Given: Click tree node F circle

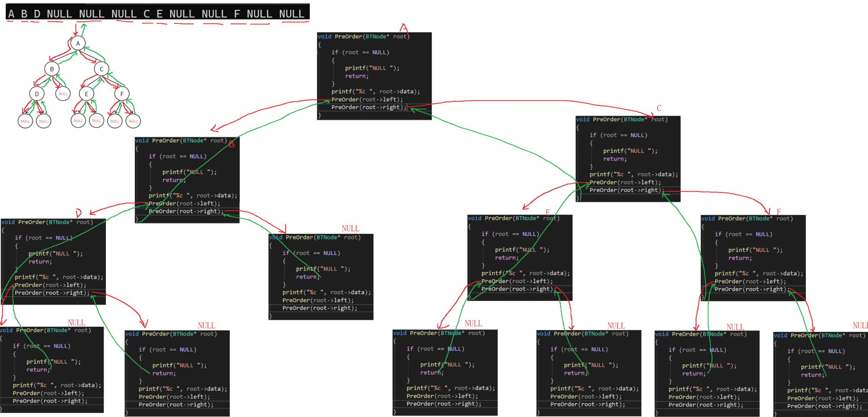Looking at the screenshot, I should (122, 94).
